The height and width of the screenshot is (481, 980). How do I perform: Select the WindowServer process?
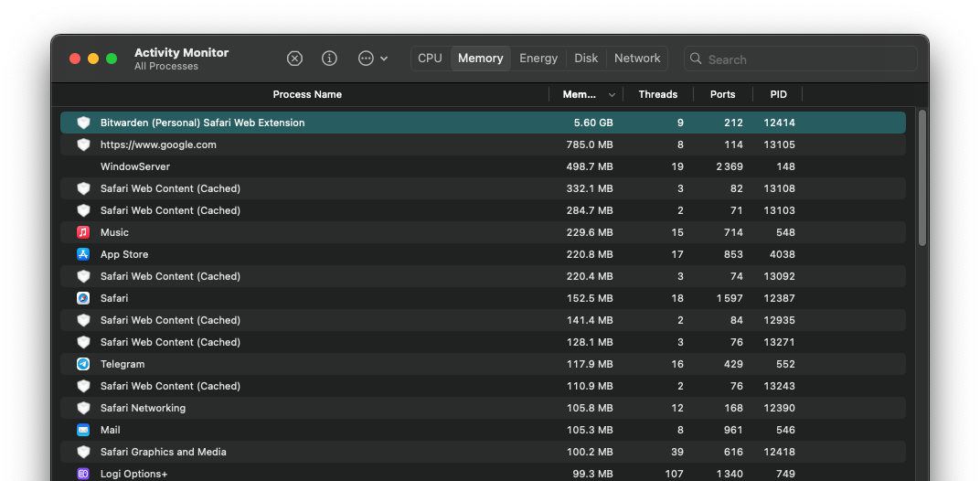coord(135,166)
